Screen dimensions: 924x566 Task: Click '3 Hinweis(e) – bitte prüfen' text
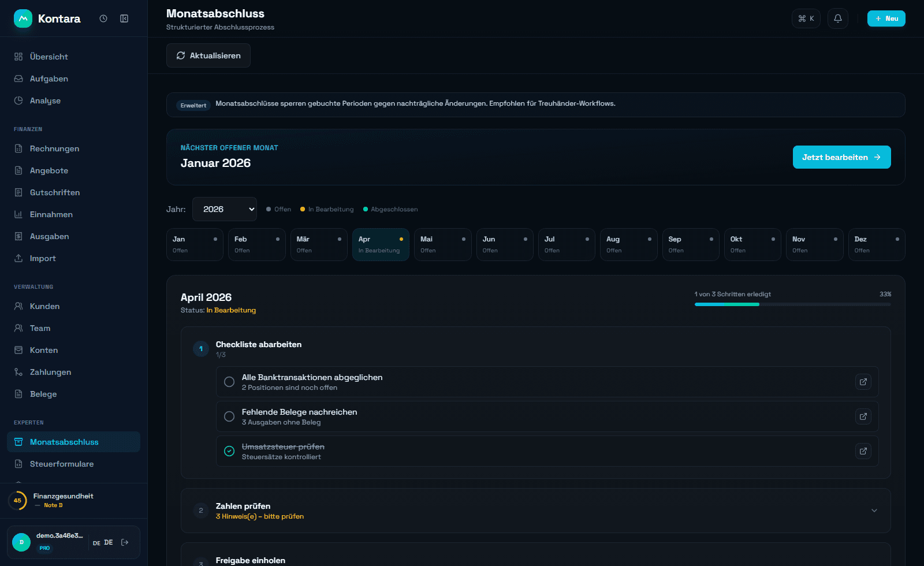point(260,516)
